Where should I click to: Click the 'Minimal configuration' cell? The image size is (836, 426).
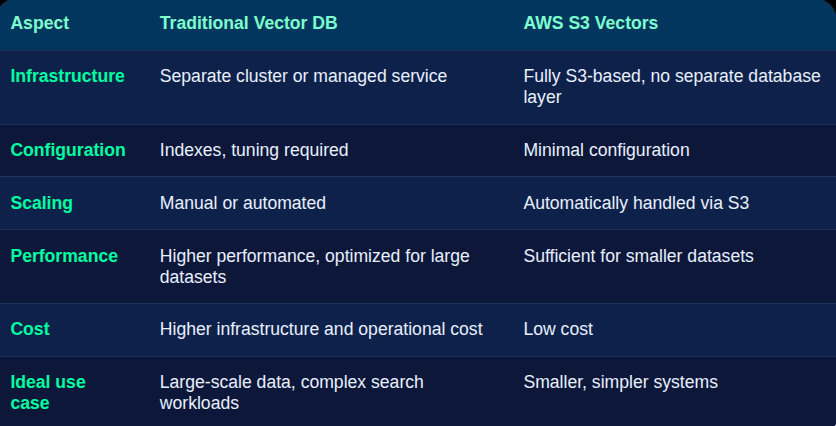point(607,150)
